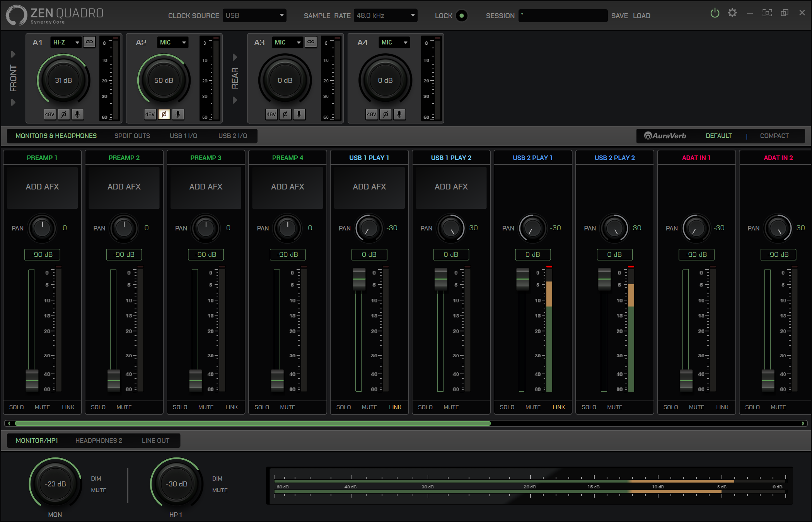Switch to DEFAULT view
Image resolution: width=812 pixels, height=522 pixels.
point(719,136)
